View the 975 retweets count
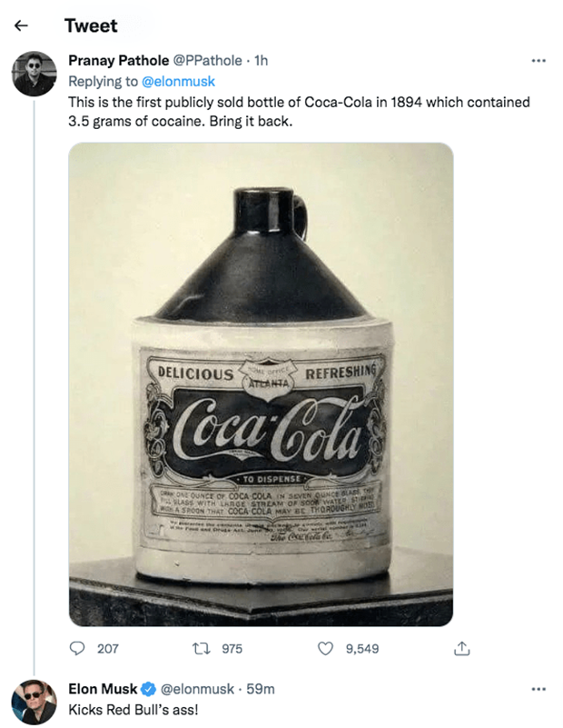The height and width of the screenshot is (728, 563). [232, 649]
